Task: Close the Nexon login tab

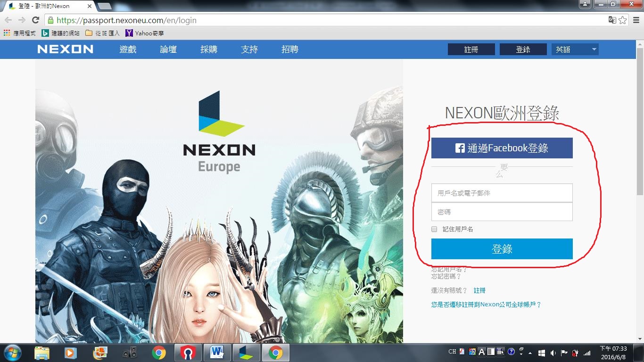Action: coord(90,6)
